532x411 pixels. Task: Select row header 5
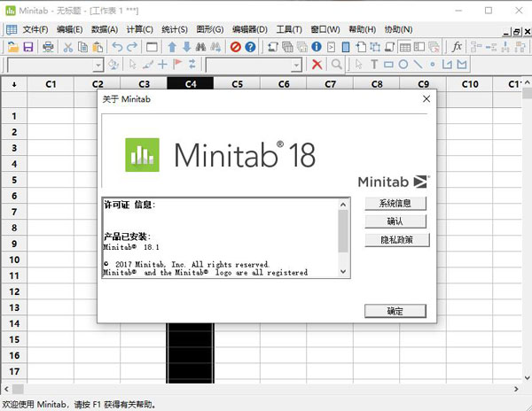(14, 180)
